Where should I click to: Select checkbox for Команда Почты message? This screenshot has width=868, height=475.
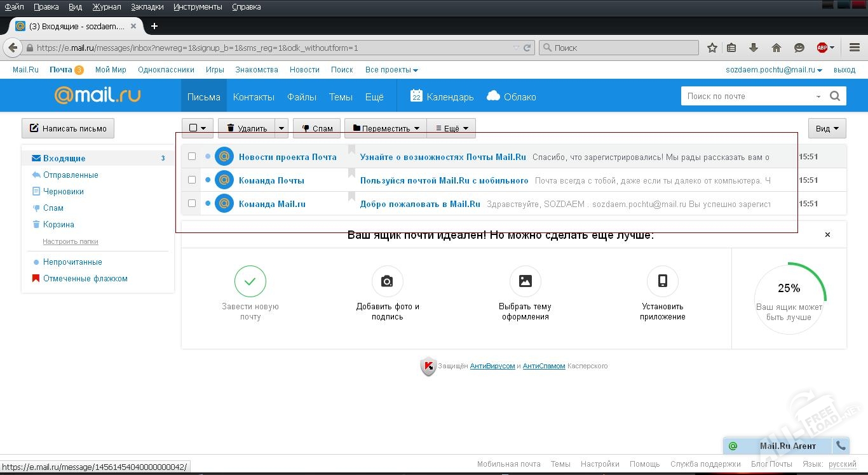tap(192, 180)
